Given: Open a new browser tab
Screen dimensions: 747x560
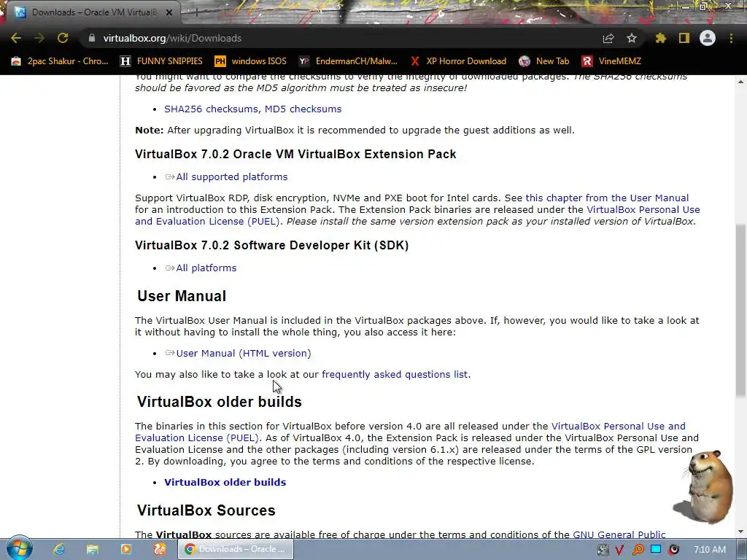Looking at the screenshot, I should pos(196,12).
